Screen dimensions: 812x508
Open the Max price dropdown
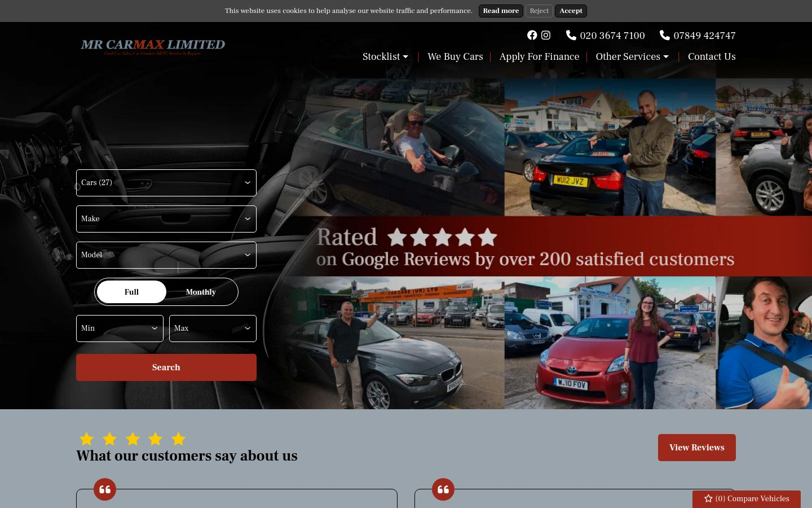(213, 329)
